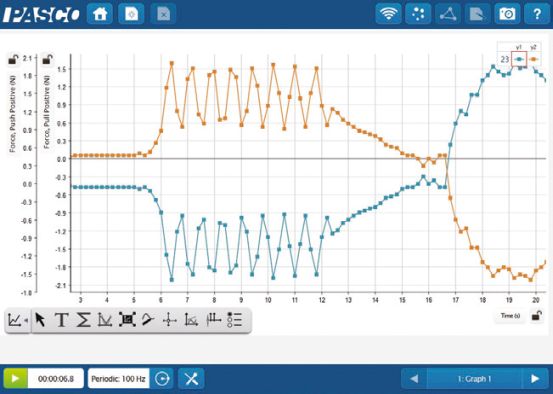
Task: Go to the previous page arrow
Action: click(414, 379)
